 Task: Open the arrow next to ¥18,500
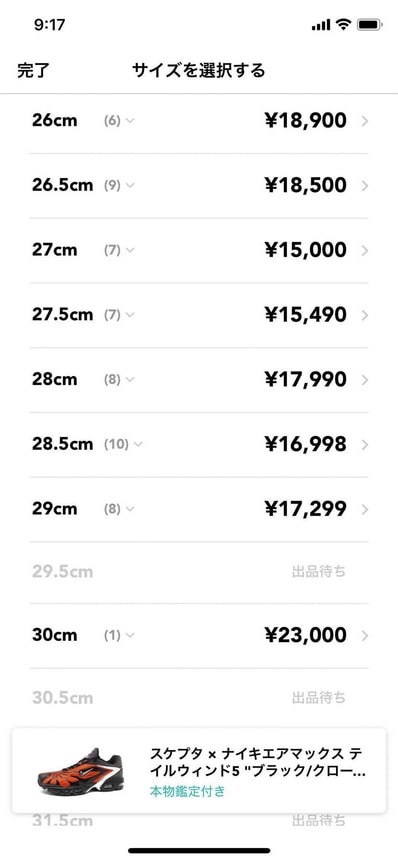point(365,186)
